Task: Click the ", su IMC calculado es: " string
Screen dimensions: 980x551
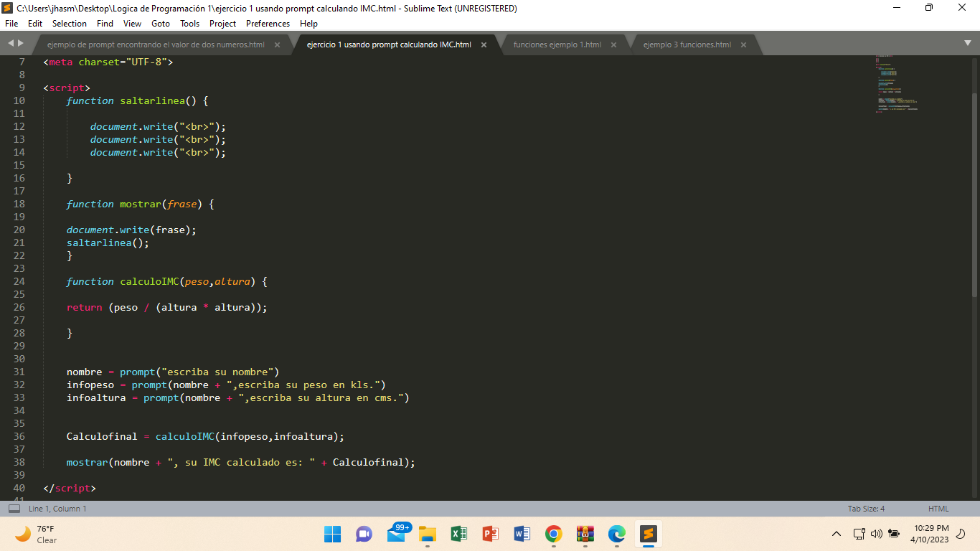Action: coord(241,462)
